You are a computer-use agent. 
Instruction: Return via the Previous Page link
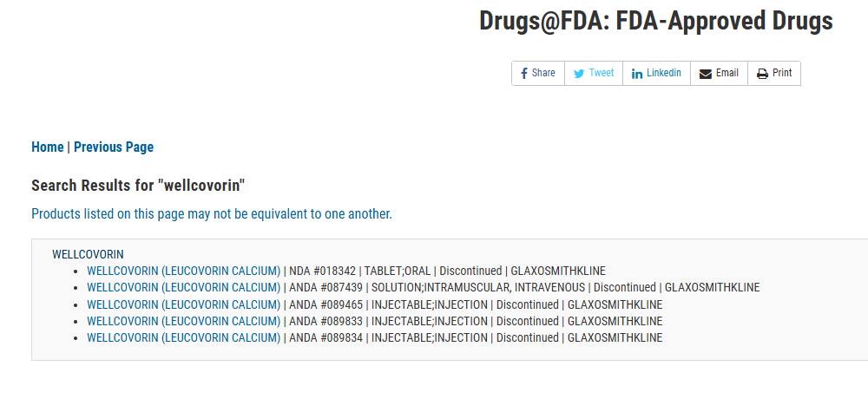pos(114,147)
